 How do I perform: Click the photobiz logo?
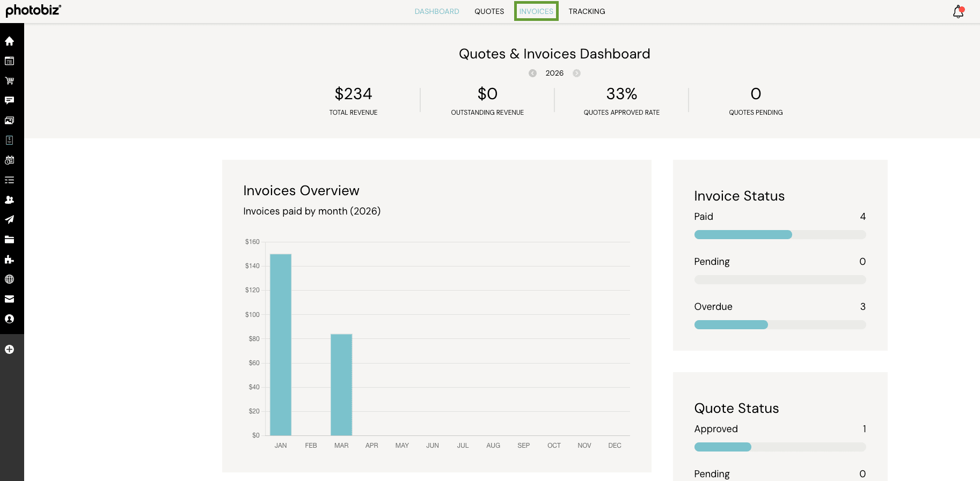click(33, 10)
